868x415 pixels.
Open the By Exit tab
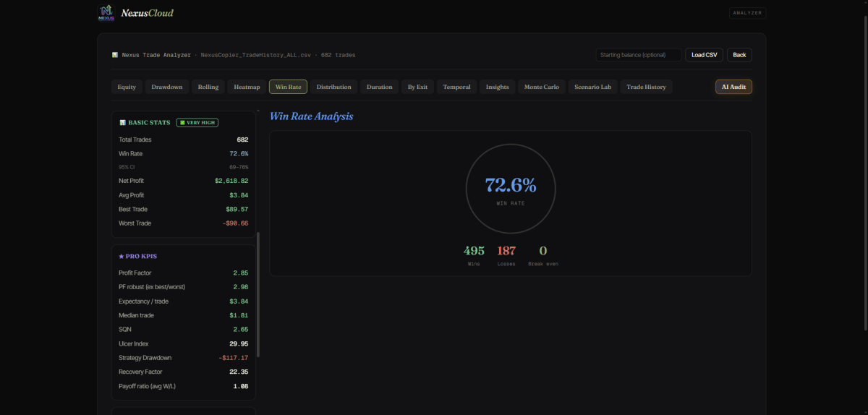pyautogui.click(x=417, y=87)
